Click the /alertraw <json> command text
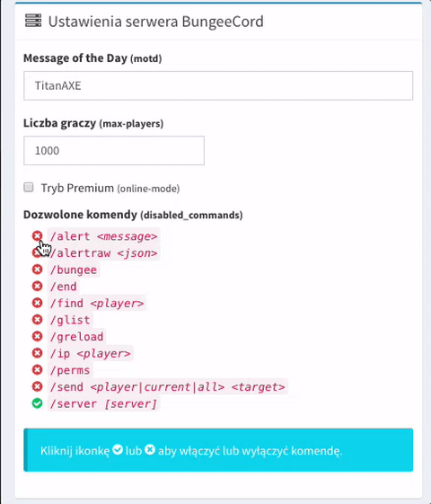Screen dimensions: 431x504 [x=104, y=253]
